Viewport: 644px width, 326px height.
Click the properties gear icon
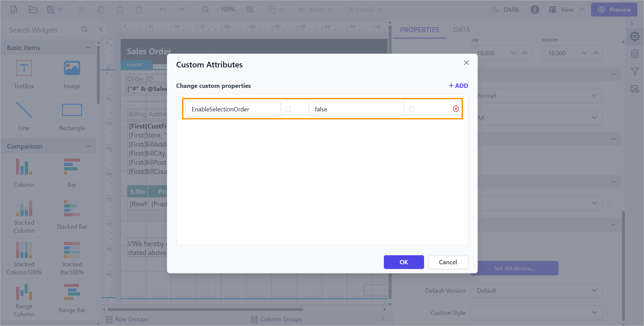tap(635, 36)
